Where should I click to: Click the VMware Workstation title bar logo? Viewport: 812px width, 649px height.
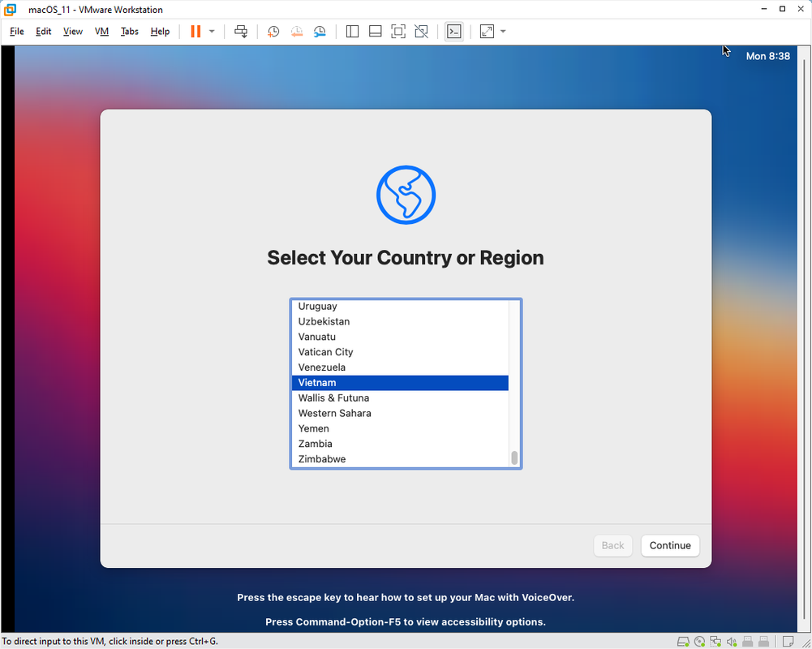10,9
